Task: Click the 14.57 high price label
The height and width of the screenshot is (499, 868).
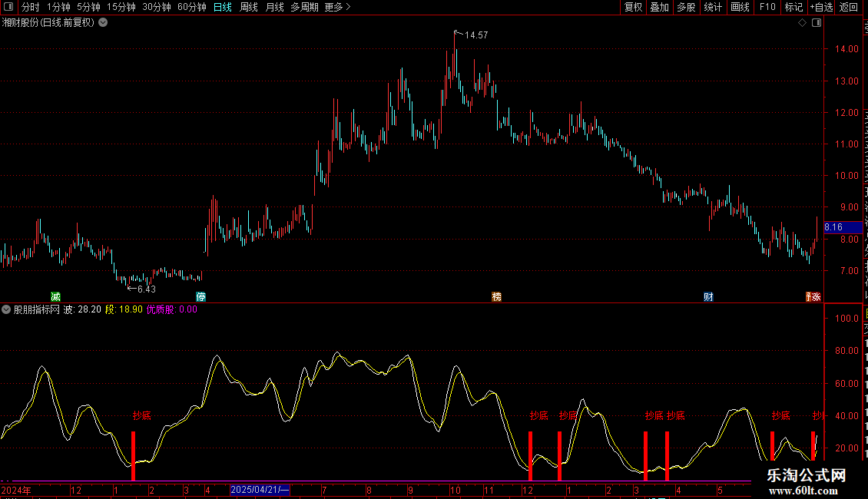Action: coord(476,35)
